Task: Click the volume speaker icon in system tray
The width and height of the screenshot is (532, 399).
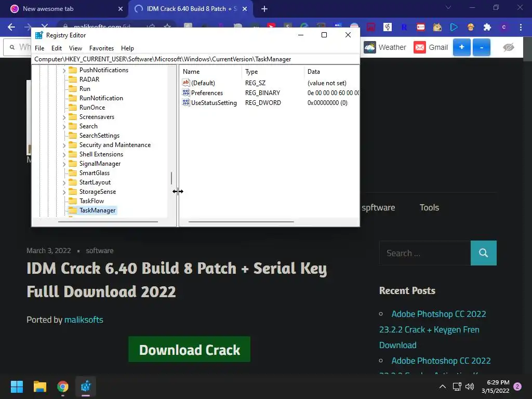Action: point(470,387)
